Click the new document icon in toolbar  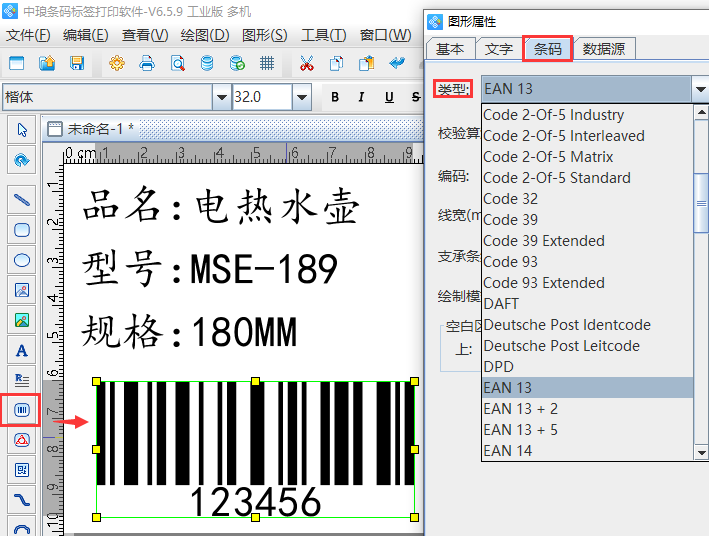click(17, 63)
